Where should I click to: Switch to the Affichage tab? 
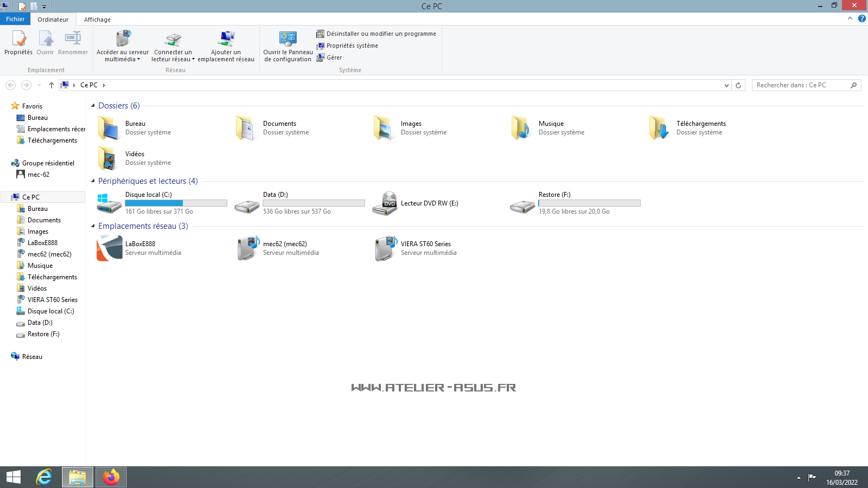coord(97,20)
